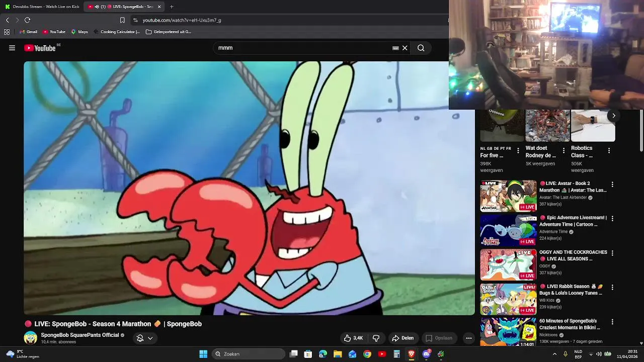The image size is (644, 362).
Task: Open the YouTube bookmark
Action: (x=54, y=32)
